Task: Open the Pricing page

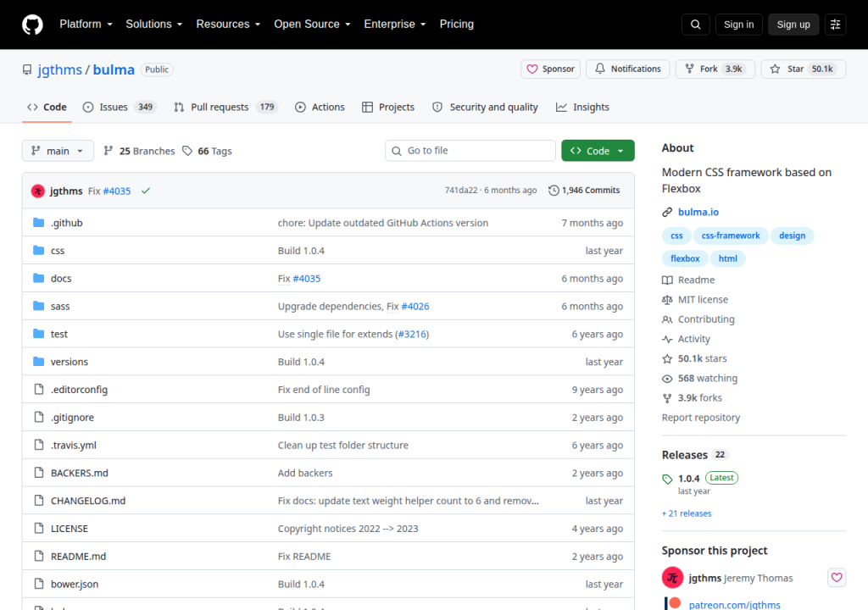Action: [457, 25]
